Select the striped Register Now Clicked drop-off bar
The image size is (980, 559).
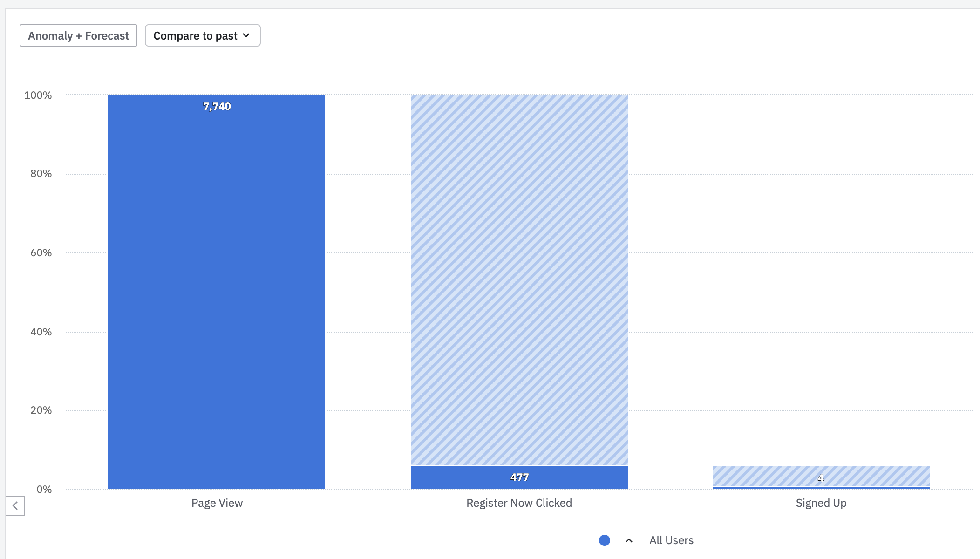(x=519, y=279)
